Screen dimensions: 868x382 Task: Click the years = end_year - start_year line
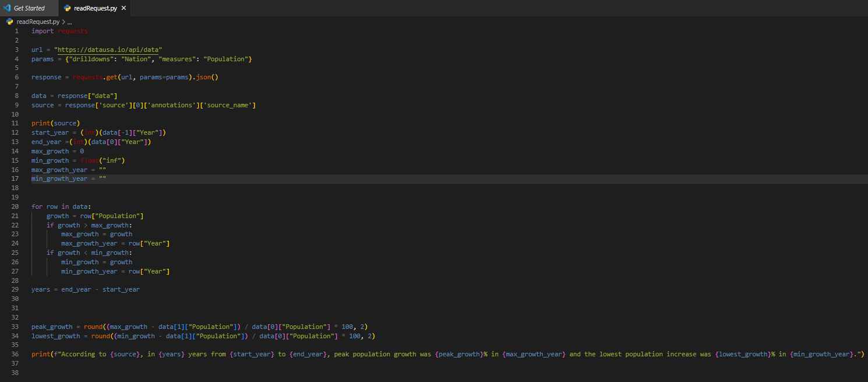[x=86, y=289]
